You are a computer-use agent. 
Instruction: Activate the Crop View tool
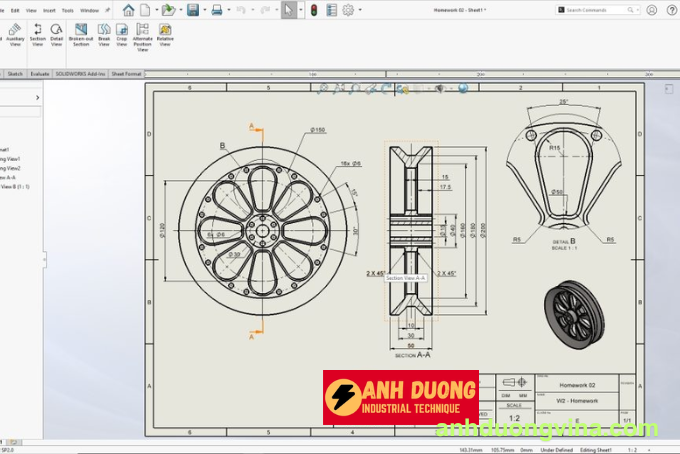pos(121,34)
